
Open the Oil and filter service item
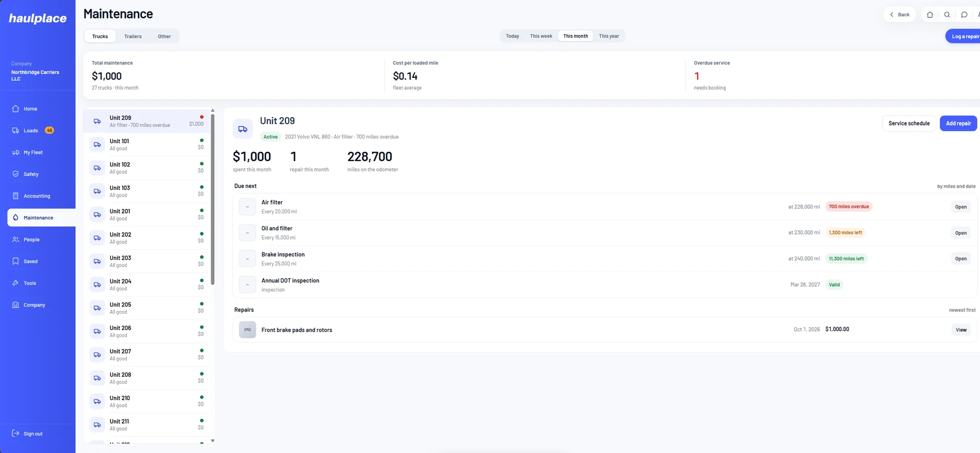(960, 232)
